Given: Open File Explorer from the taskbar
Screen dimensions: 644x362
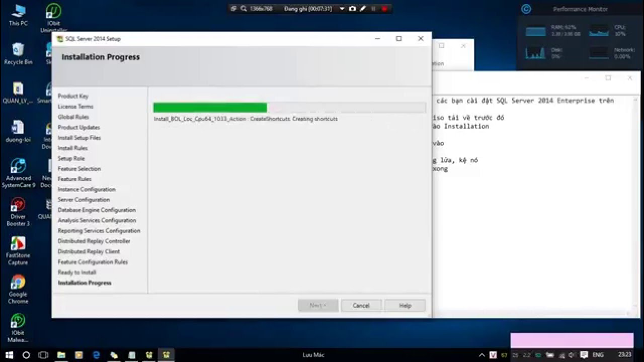Looking at the screenshot, I should pos(61,354).
